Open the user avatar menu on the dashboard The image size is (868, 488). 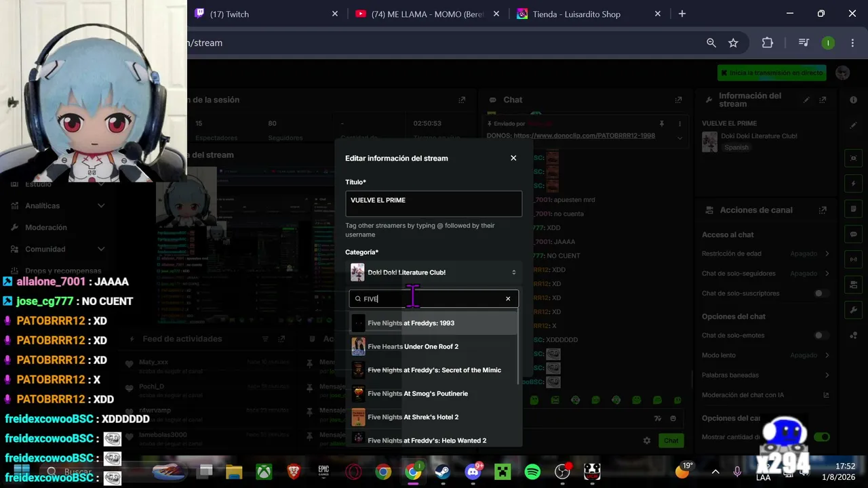pyautogui.click(x=842, y=73)
